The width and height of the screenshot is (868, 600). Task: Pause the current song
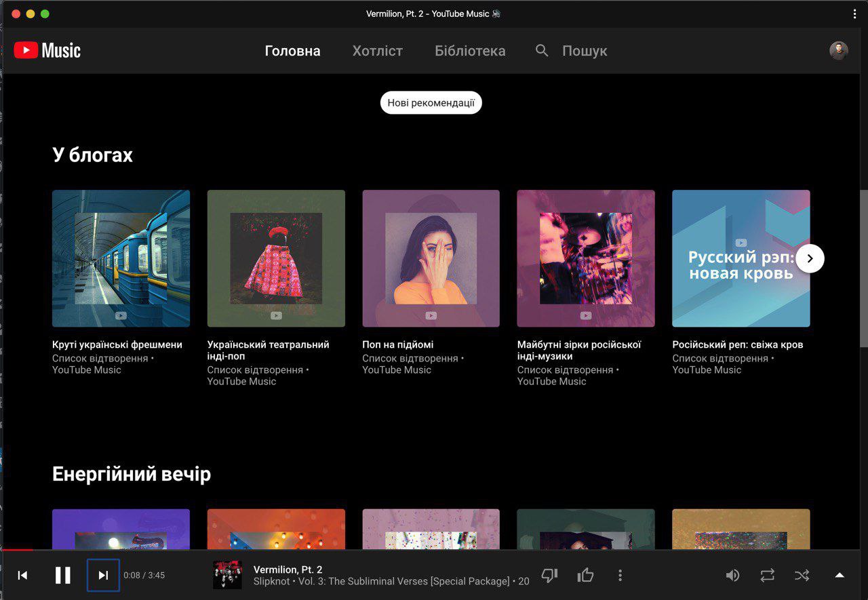63,576
